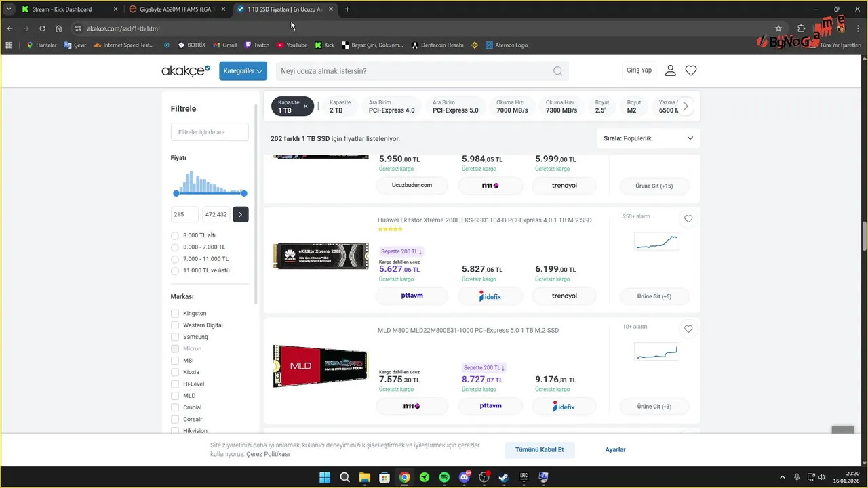
Task: Open File Explorer from the taskbar
Action: click(365, 477)
